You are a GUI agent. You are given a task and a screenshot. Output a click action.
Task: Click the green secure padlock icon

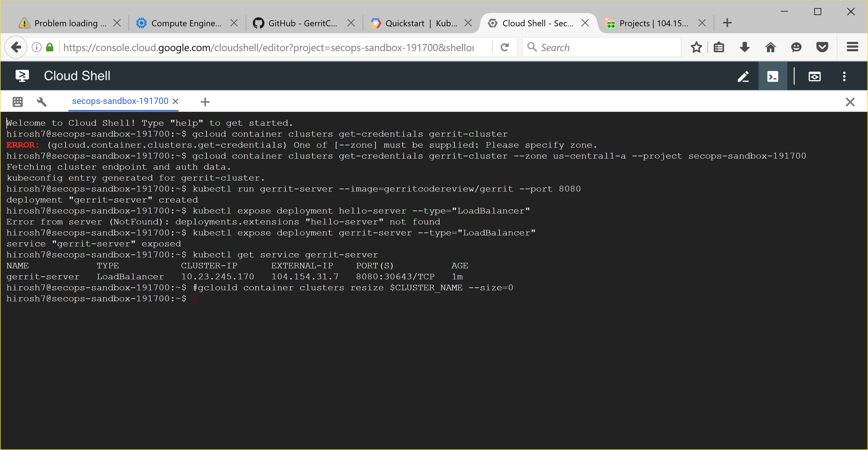pyautogui.click(x=49, y=47)
